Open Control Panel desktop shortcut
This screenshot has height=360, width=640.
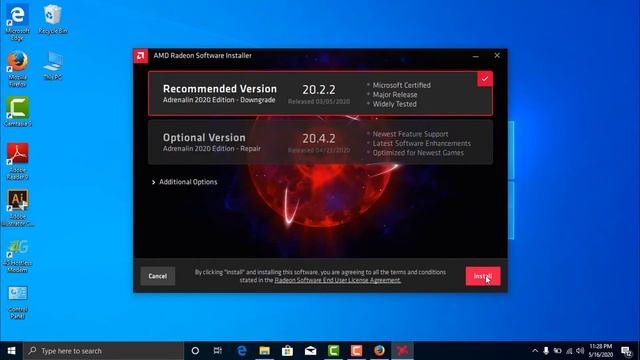click(18, 302)
